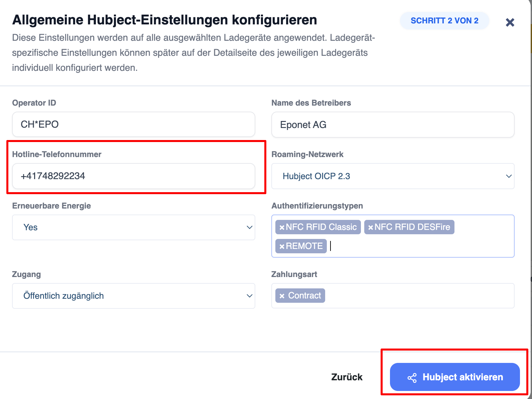Click the Zugang label
Screen dimensions: 532x399
[x=26, y=274]
